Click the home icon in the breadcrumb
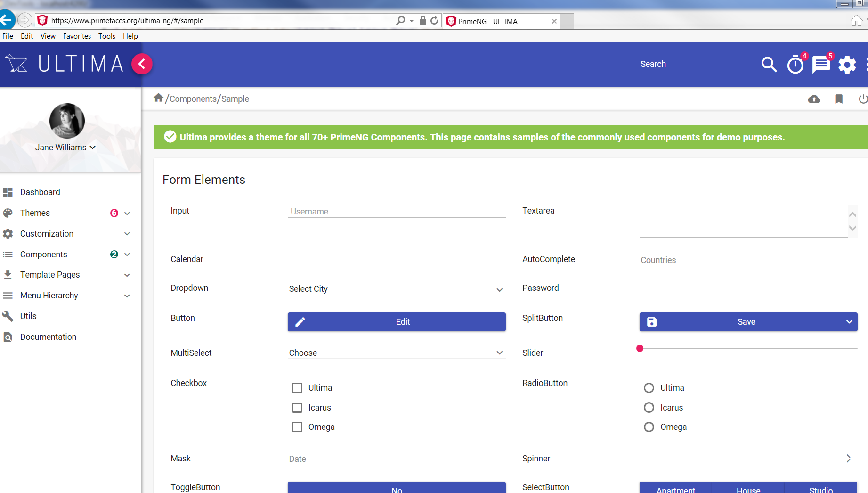 tap(158, 98)
